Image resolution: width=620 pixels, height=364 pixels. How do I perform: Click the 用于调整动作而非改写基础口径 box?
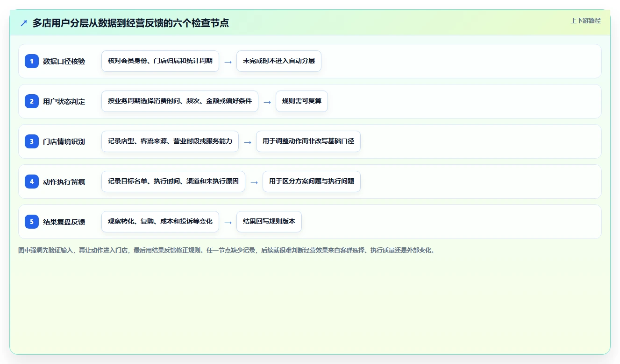coord(308,141)
